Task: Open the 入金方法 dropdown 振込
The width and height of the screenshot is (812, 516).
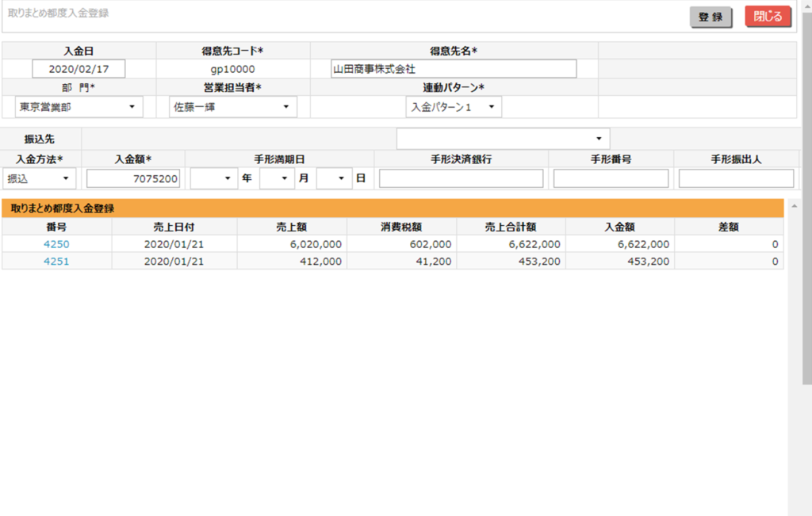Action: point(40,178)
